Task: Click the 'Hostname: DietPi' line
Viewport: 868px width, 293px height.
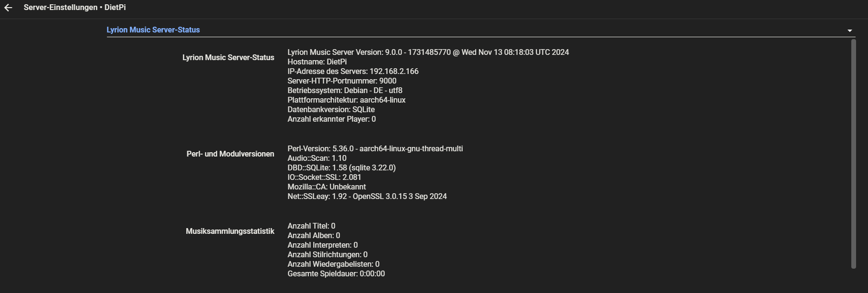Action: (317, 62)
